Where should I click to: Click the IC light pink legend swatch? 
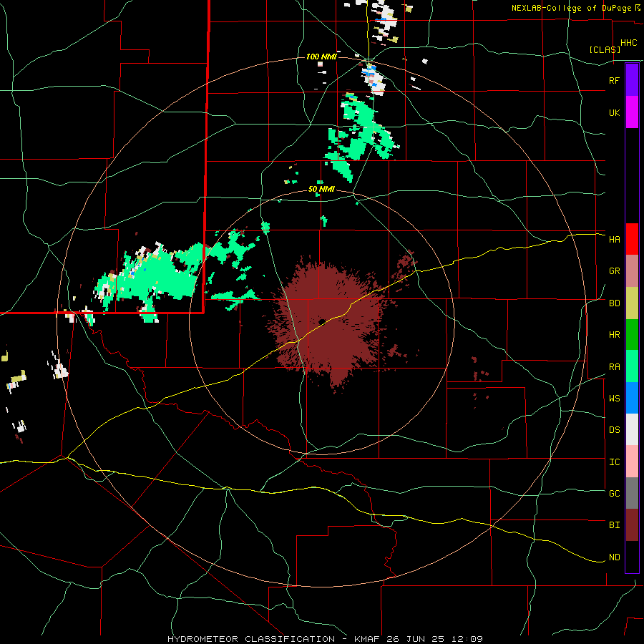632,462
